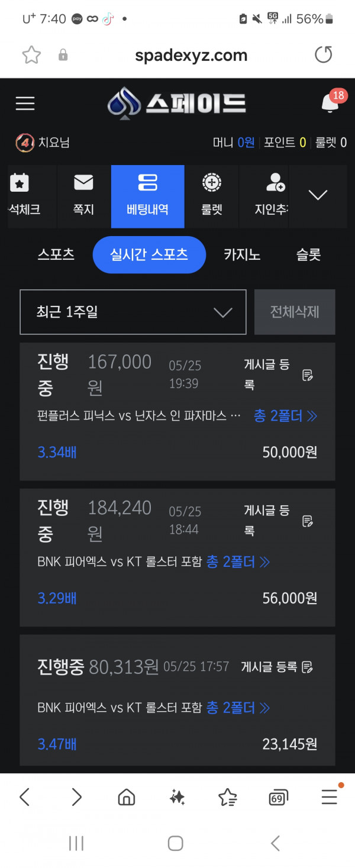Viewport: 355px width, 868px height.
Task: Open the 쪽지 messages envelope
Action: click(x=84, y=196)
